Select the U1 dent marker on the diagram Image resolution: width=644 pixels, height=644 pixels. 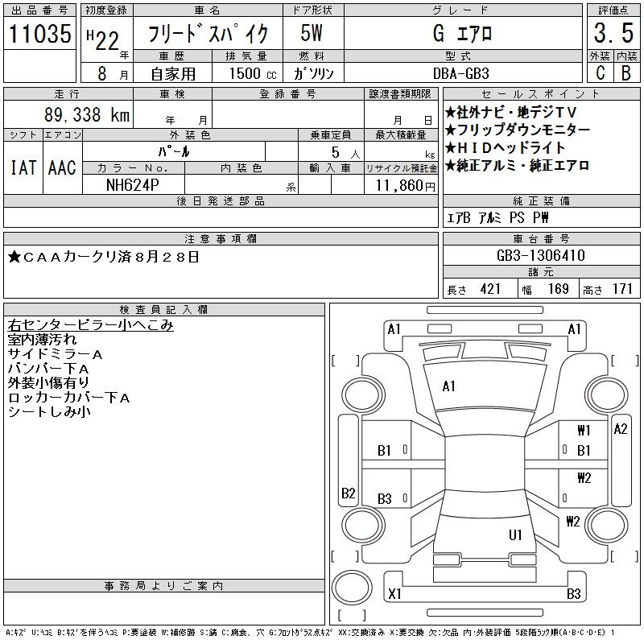coord(515,535)
